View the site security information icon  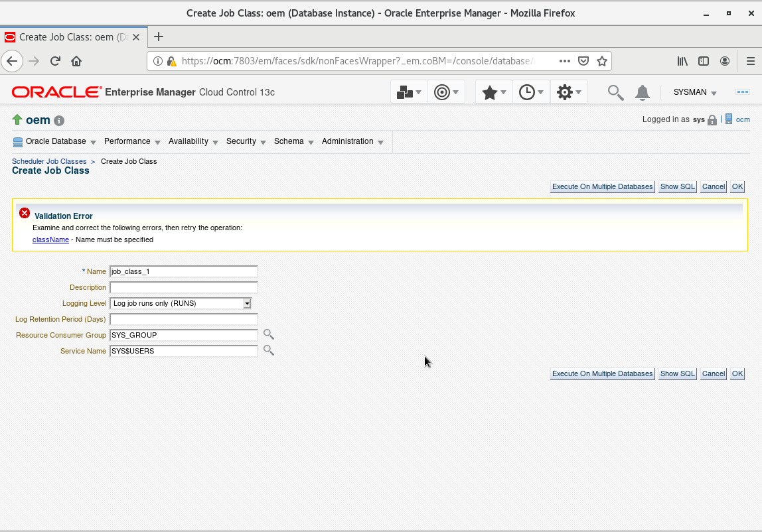[x=158, y=61]
